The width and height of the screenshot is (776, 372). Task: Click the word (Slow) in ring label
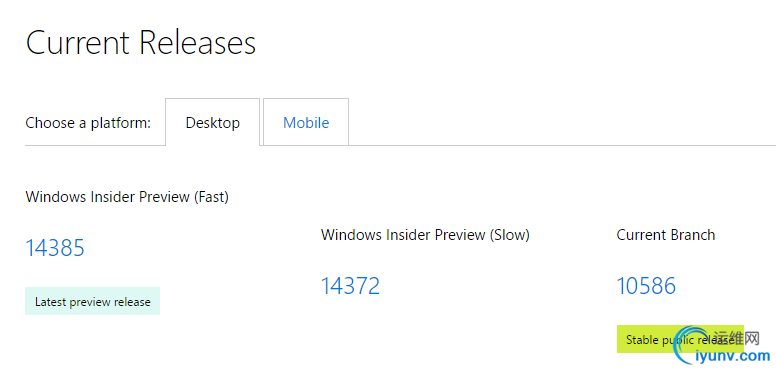click(x=509, y=235)
